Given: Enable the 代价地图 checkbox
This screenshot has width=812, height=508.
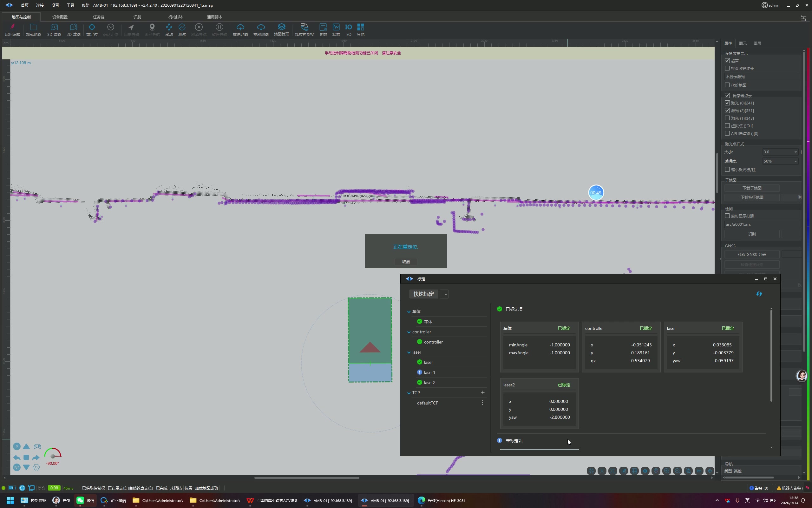Looking at the screenshot, I should 727,85.
